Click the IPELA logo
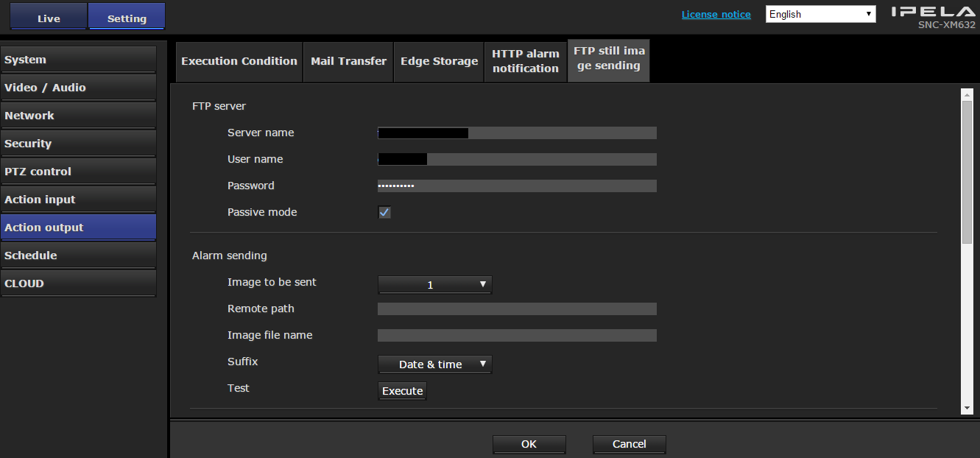This screenshot has height=458, width=980. pyautogui.click(x=933, y=13)
